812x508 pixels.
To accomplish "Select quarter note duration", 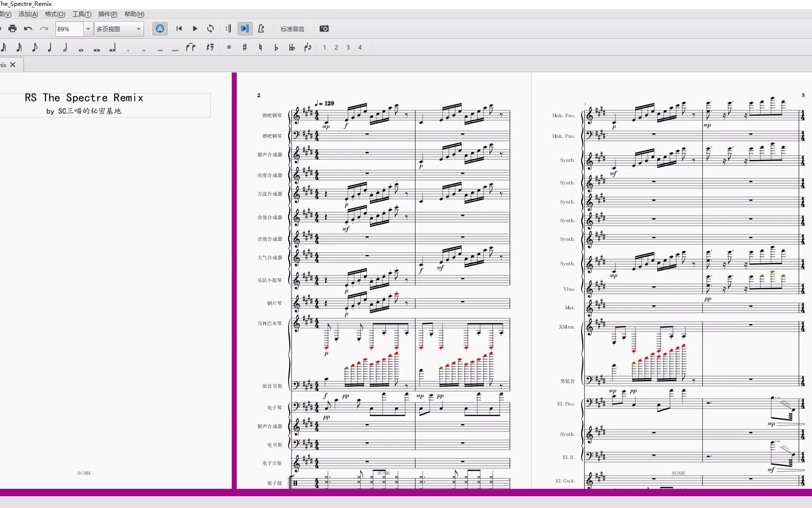I will [x=50, y=48].
